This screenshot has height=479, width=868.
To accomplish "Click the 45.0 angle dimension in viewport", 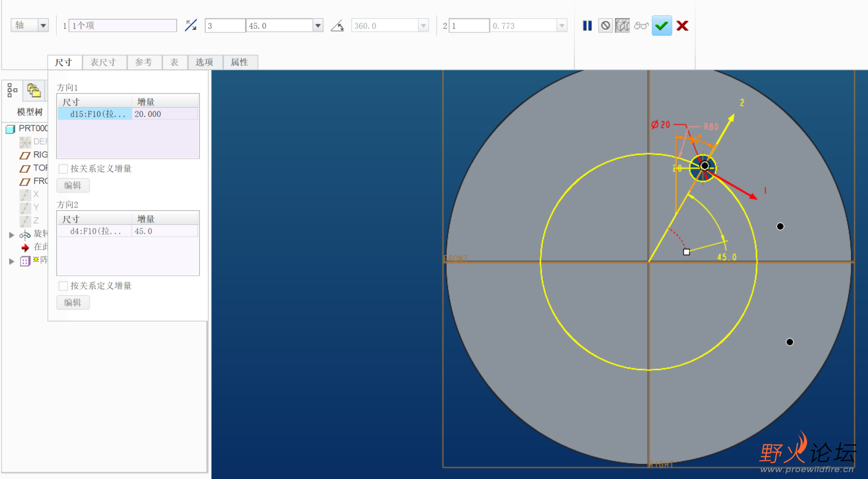I will 727,257.
